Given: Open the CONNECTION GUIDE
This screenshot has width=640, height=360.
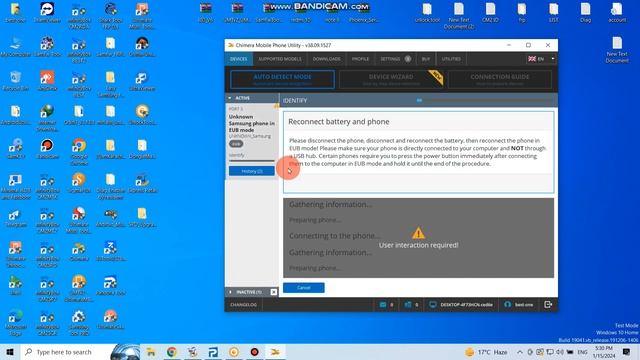Looking at the screenshot, I should 500,79.
